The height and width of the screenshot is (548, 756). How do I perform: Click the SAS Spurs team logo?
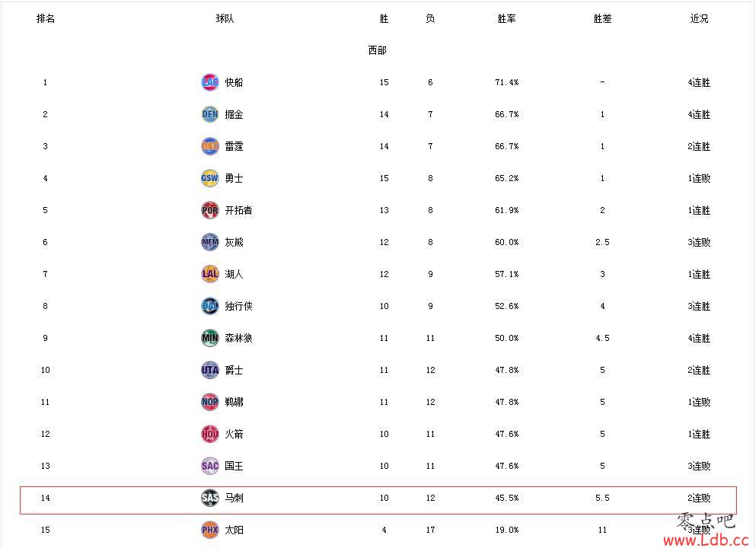click(x=209, y=498)
